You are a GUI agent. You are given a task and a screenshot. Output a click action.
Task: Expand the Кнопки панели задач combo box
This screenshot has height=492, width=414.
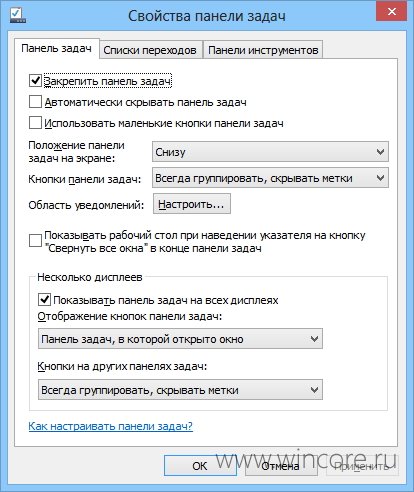click(270, 178)
